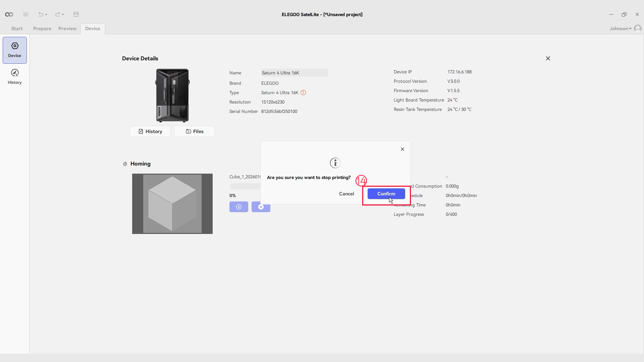Cancel the stop printing dialog

point(346,194)
